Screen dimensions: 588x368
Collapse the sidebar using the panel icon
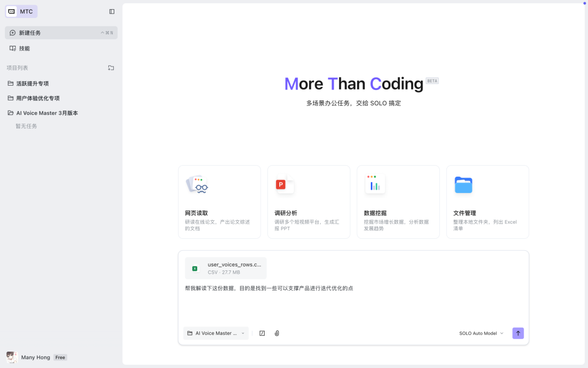coord(112,11)
